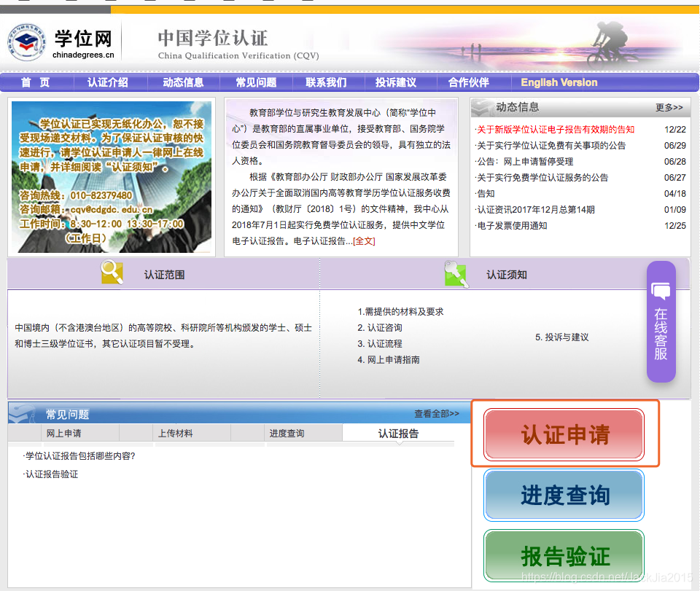Open the 合作伙伴 navigation item
700x591 pixels.
469,82
